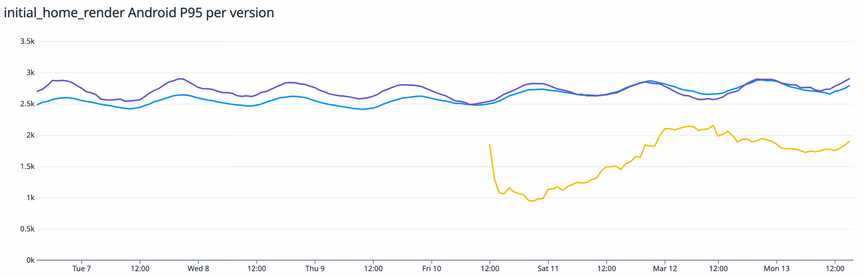868x277 pixels.
Task: Click the "Sat 11" x-axis date label
Action: click(x=548, y=269)
